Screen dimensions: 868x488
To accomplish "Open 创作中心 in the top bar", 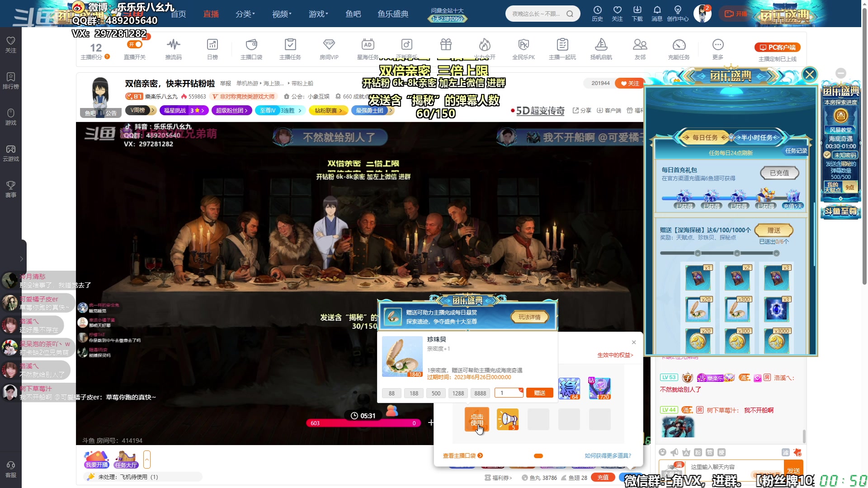I will coord(678,14).
